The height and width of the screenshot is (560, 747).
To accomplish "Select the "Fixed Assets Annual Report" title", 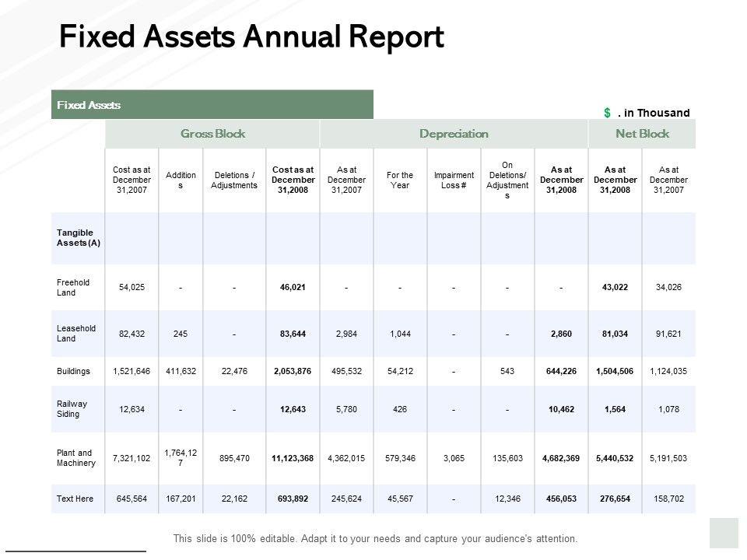I will (251, 37).
